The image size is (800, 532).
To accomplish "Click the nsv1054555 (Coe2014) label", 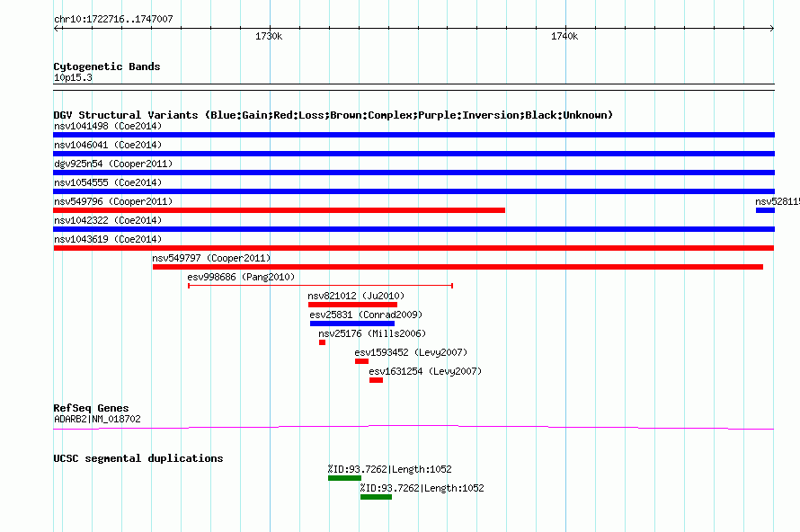I will tap(108, 182).
